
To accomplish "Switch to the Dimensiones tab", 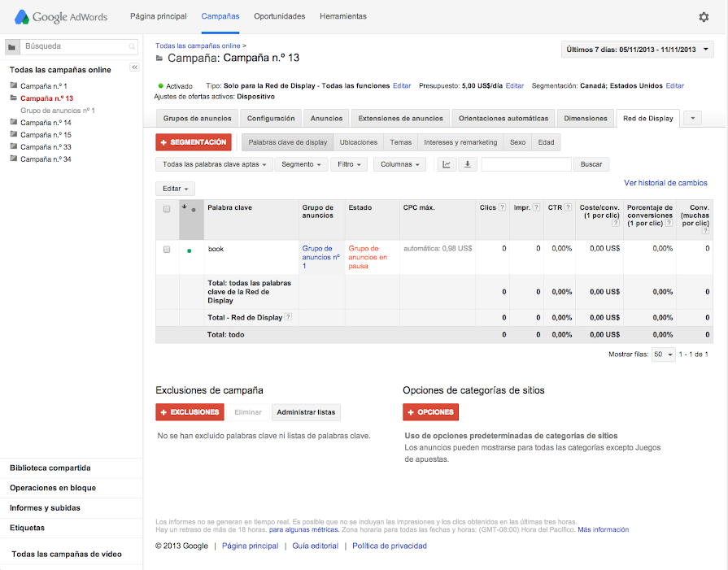I will point(585,119).
